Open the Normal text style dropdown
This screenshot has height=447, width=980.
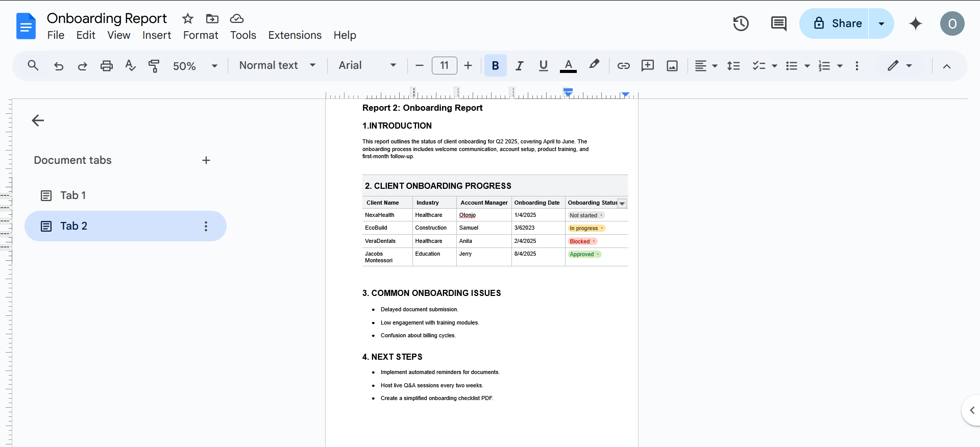277,65
